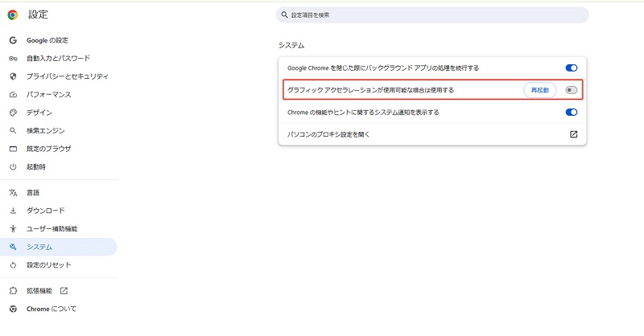This screenshot has width=644, height=336.
Task: Click the magnifier icon for 検索エンジン
Action: (x=13, y=130)
